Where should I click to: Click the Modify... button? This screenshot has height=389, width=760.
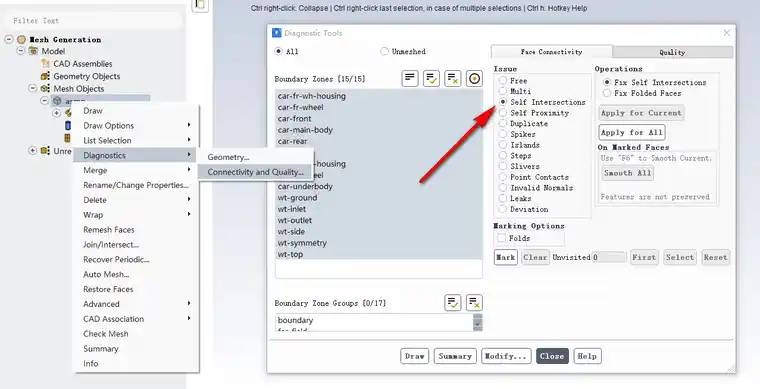click(x=506, y=356)
